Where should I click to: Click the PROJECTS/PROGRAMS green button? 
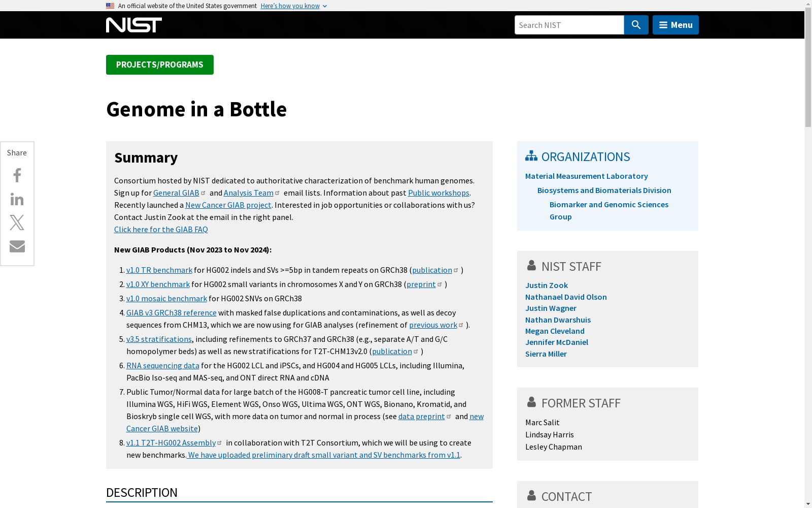tap(160, 65)
